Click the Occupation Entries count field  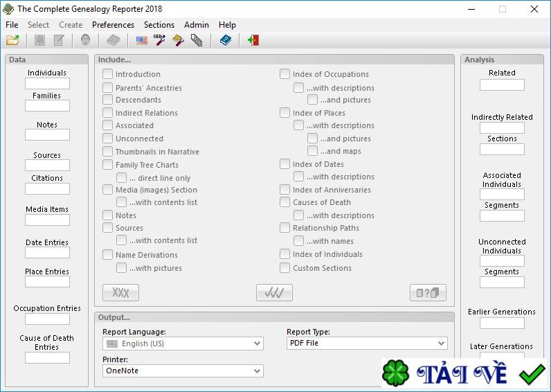48,319
